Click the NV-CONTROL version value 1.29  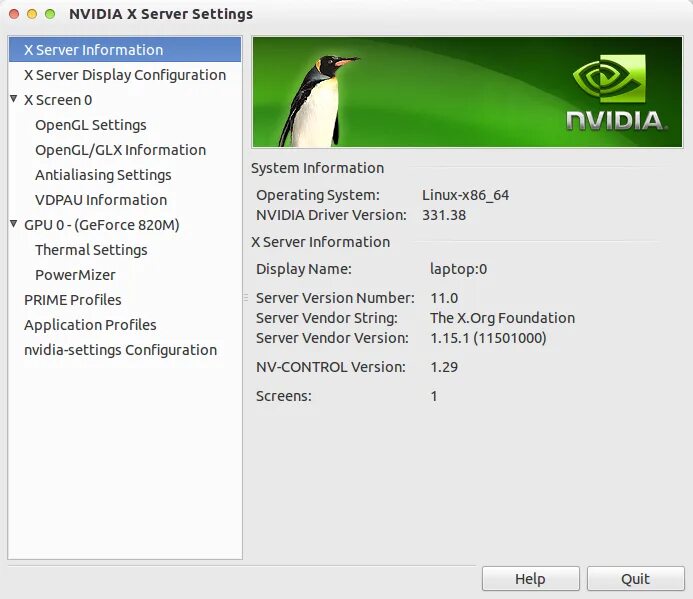coord(444,367)
